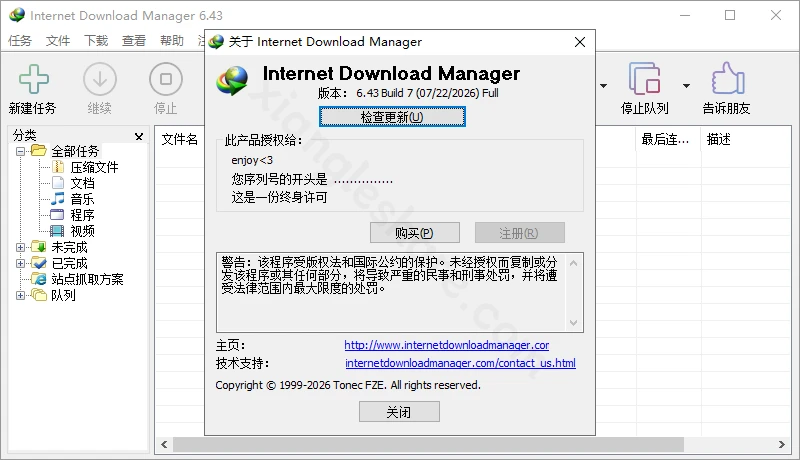Click IDM icon in main window title bar
800x460 pixels.
click(17, 15)
